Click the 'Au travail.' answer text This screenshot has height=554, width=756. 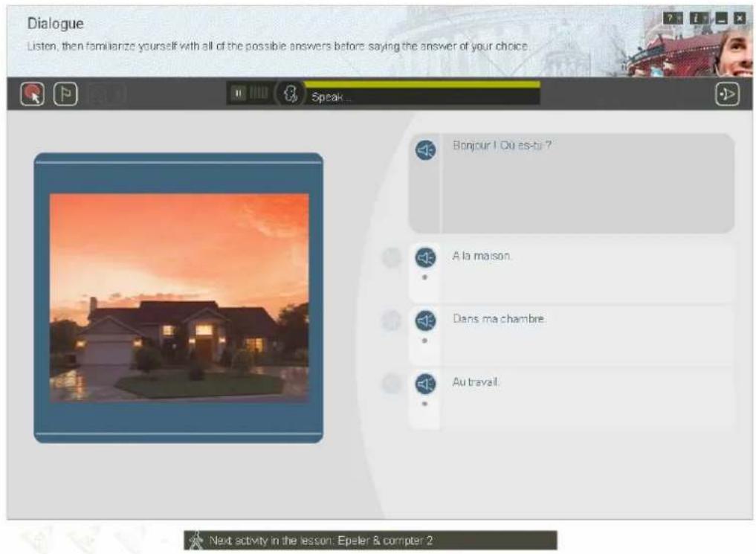(x=476, y=382)
